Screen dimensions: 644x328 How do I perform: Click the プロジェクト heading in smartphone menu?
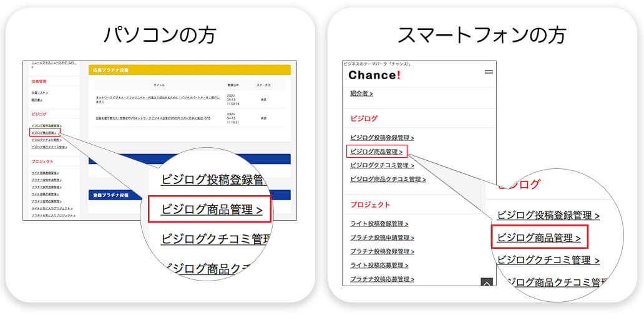pos(370,205)
